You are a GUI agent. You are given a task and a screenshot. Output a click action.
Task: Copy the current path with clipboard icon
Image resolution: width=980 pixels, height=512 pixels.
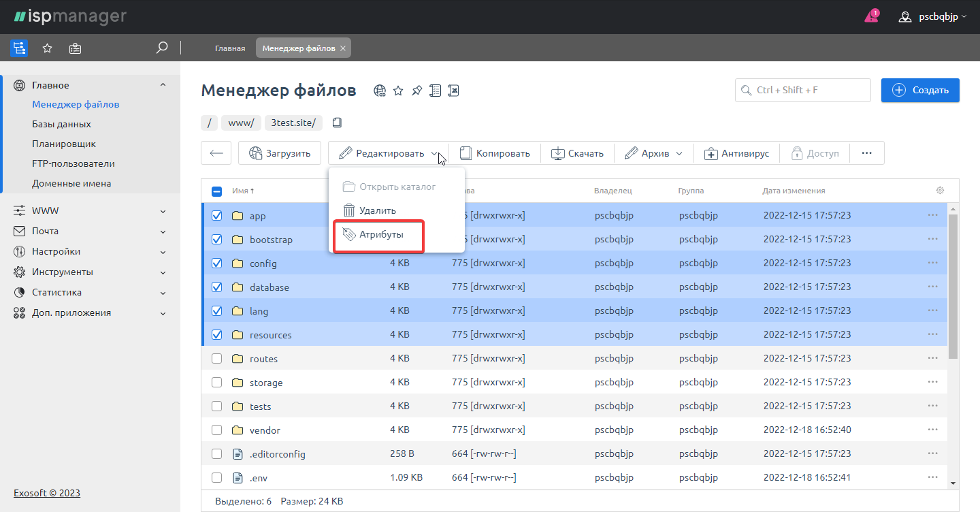(337, 123)
